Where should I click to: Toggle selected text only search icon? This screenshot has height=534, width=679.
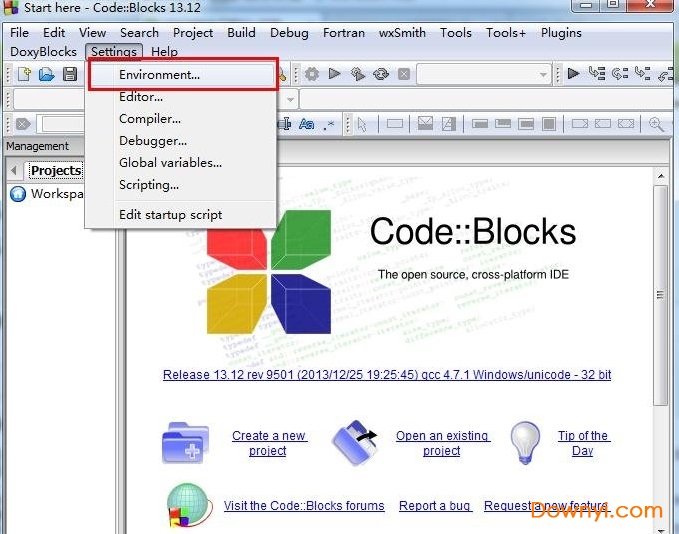[x=284, y=124]
